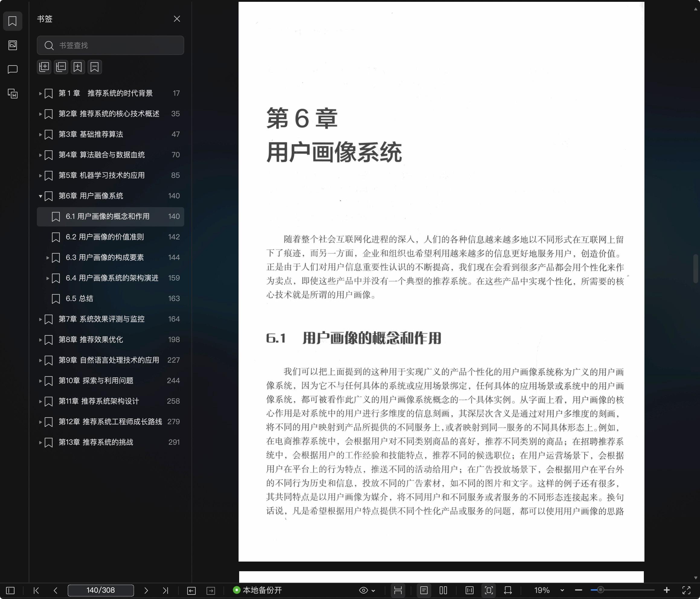Toggle continuous scrolling mode

(x=398, y=590)
